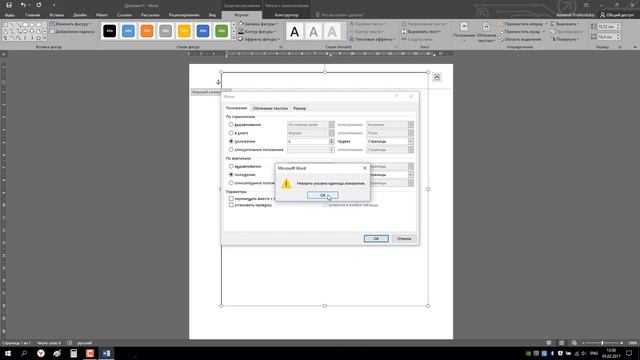Open the Wrap Text ribbon button
The width and height of the screenshot is (640, 360).
click(x=486, y=32)
